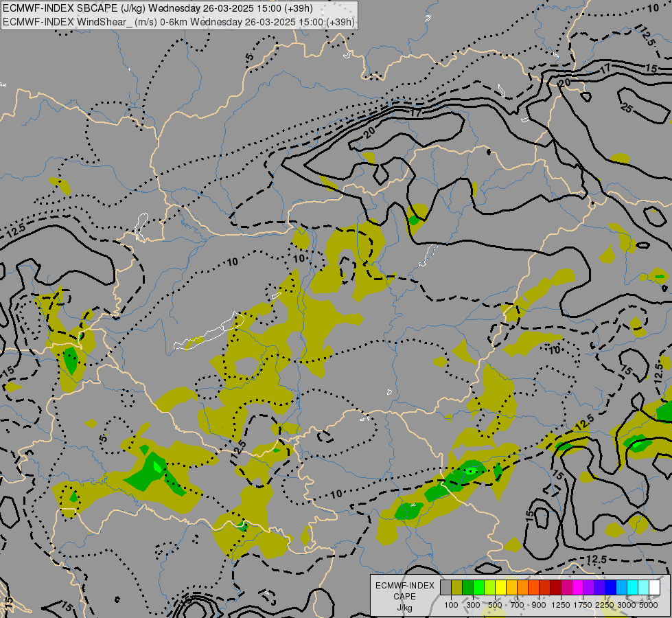Click the bright green legend swatch
The image size is (672, 618).
[478, 588]
